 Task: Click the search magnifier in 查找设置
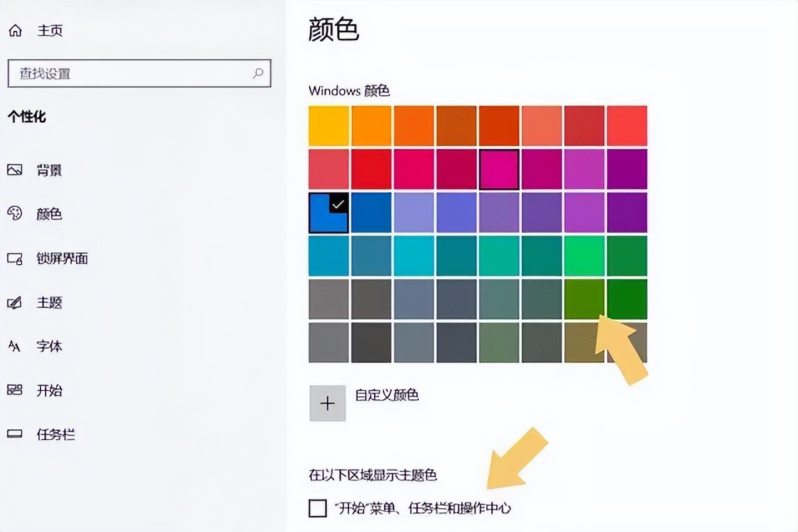(x=258, y=73)
